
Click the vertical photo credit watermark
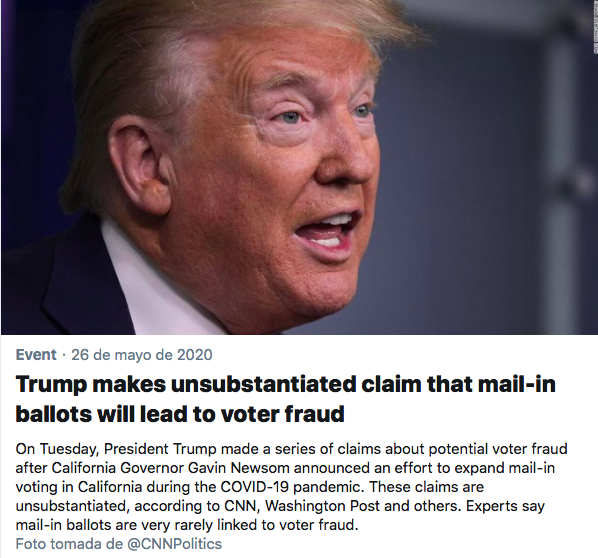point(595,27)
